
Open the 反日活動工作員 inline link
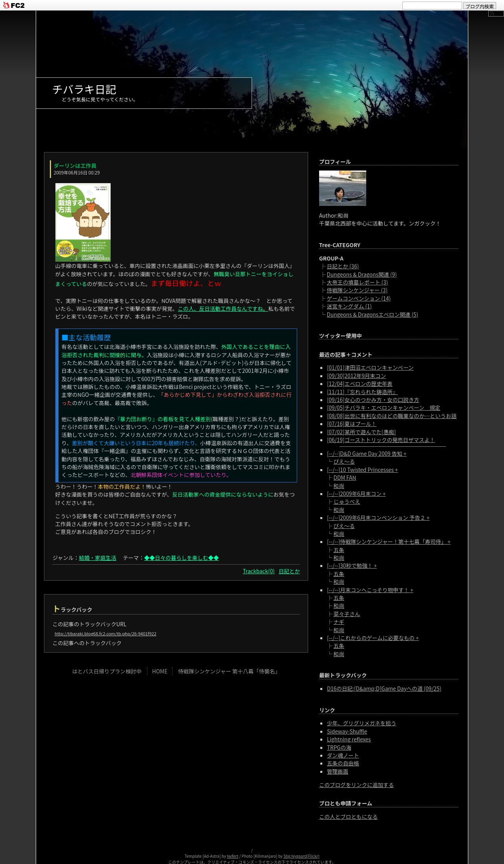point(223,309)
